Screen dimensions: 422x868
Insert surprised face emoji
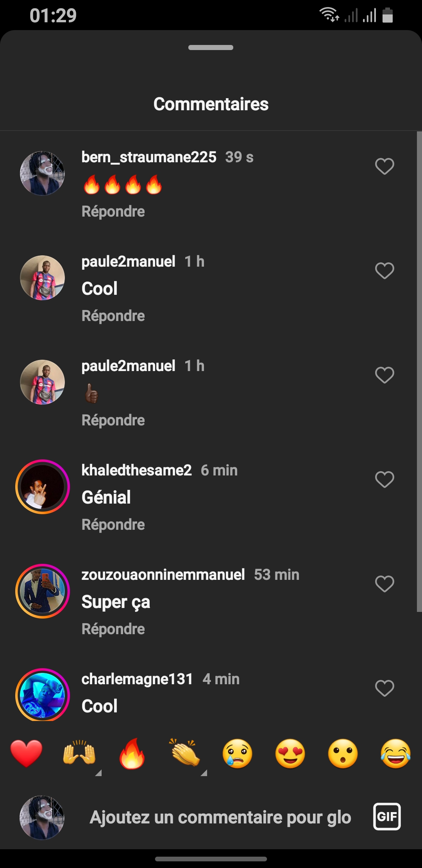click(x=343, y=753)
